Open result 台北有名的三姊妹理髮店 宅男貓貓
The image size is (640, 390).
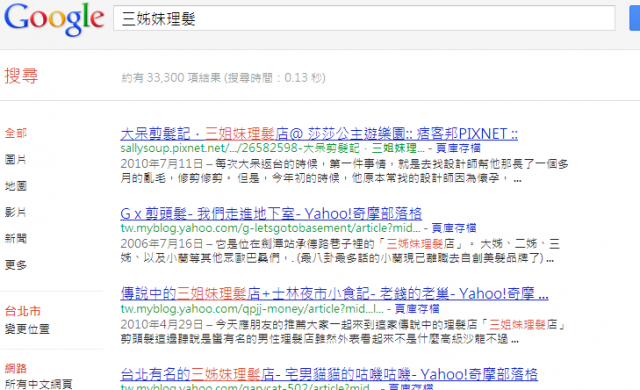point(329,374)
